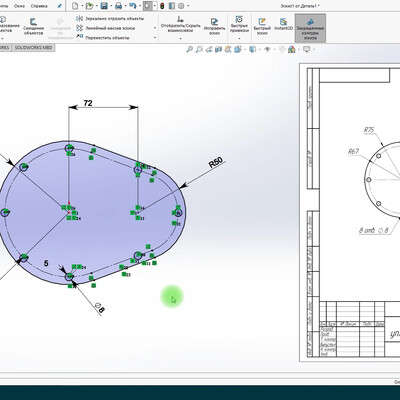The height and width of the screenshot is (400, 400).
Task: Select the Zoom to Area magnifier icon
Action: click(199, 50)
